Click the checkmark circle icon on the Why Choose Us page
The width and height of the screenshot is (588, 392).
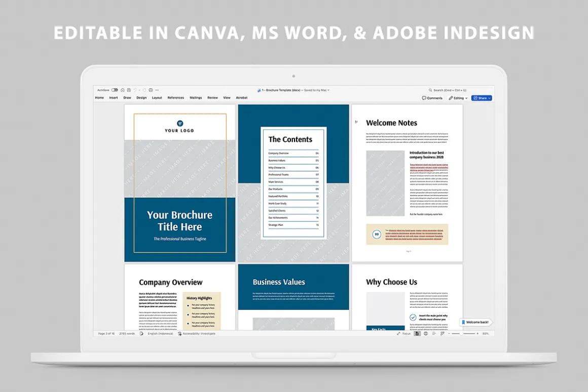click(x=413, y=318)
